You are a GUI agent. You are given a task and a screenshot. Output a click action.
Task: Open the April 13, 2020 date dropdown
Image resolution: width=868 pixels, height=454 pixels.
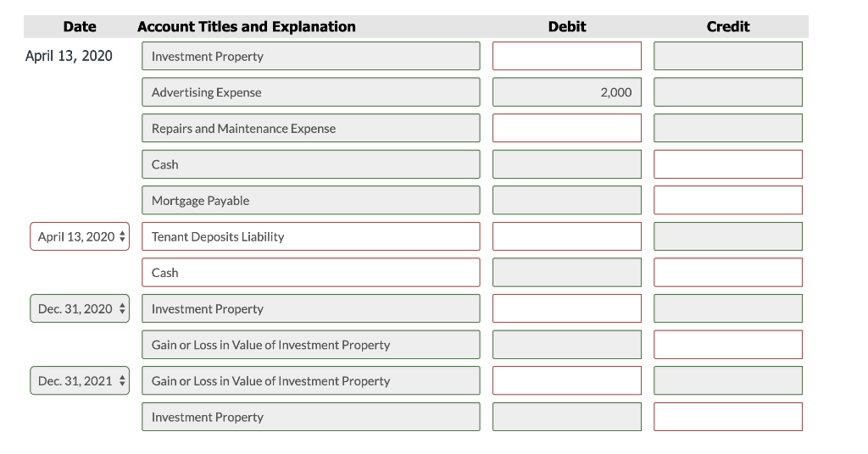[x=80, y=236]
